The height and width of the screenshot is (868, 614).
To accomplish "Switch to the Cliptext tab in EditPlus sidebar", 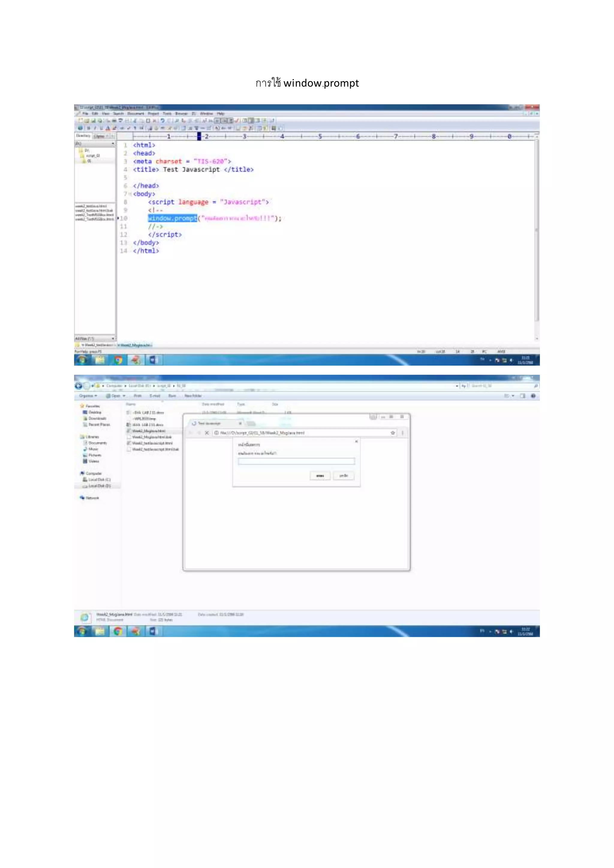I will 100,136.
